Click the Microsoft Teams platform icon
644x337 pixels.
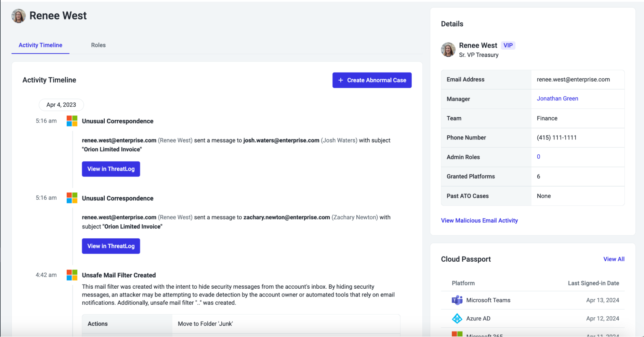457,300
